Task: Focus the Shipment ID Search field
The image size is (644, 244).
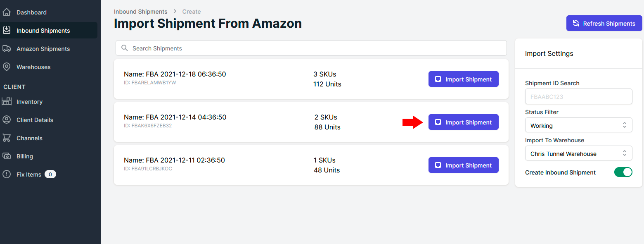Action: tap(579, 96)
